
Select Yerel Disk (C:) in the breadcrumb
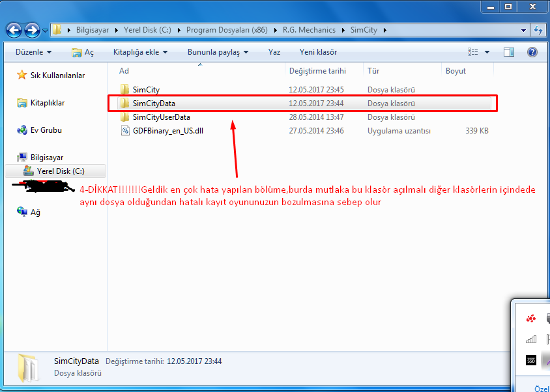click(x=147, y=30)
